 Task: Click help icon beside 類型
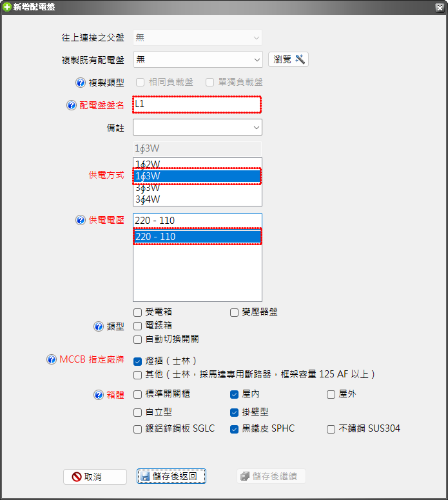click(99, 326)
